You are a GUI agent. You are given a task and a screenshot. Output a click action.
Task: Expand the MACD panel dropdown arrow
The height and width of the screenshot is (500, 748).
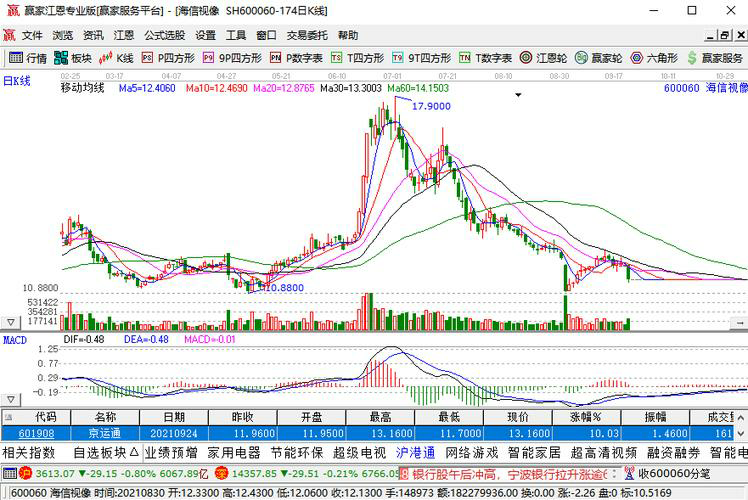point(11,399)
